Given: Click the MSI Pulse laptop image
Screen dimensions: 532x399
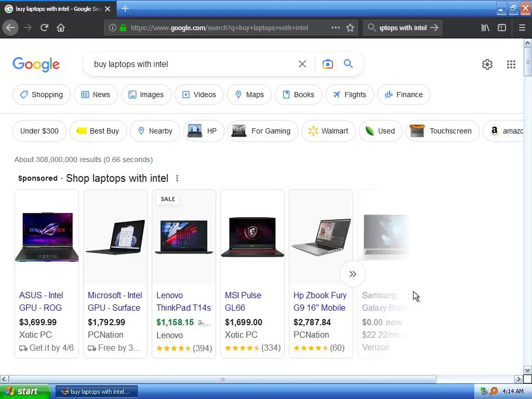Looking at the screenshot, I should click(252, 237).
